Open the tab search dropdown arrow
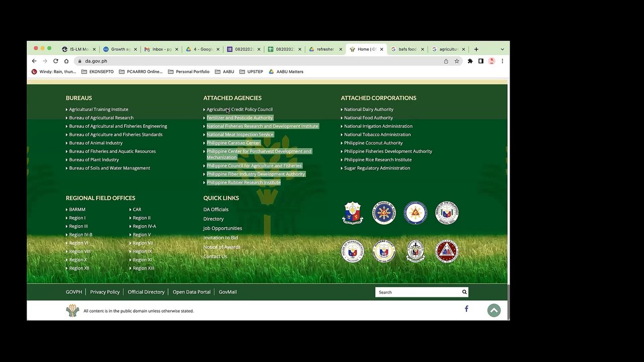The width and height of the screenshot is (644, 362). (x=502, y=49)
